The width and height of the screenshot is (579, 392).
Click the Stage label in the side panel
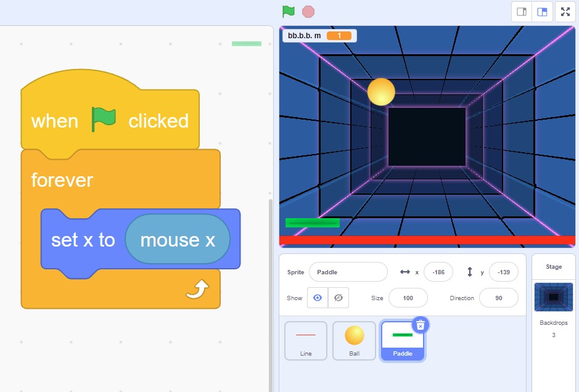point(554,266)
